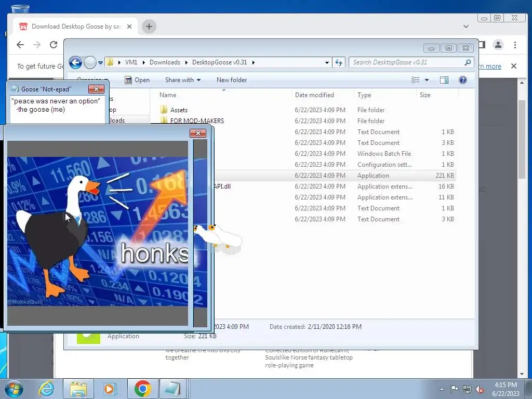Open Explorer help icon
This screenshot has height=399, width=532.
pos(463,79)
